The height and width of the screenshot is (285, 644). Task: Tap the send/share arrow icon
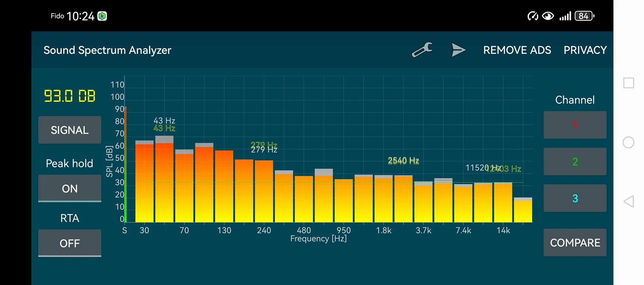click(x=459, y=50)
